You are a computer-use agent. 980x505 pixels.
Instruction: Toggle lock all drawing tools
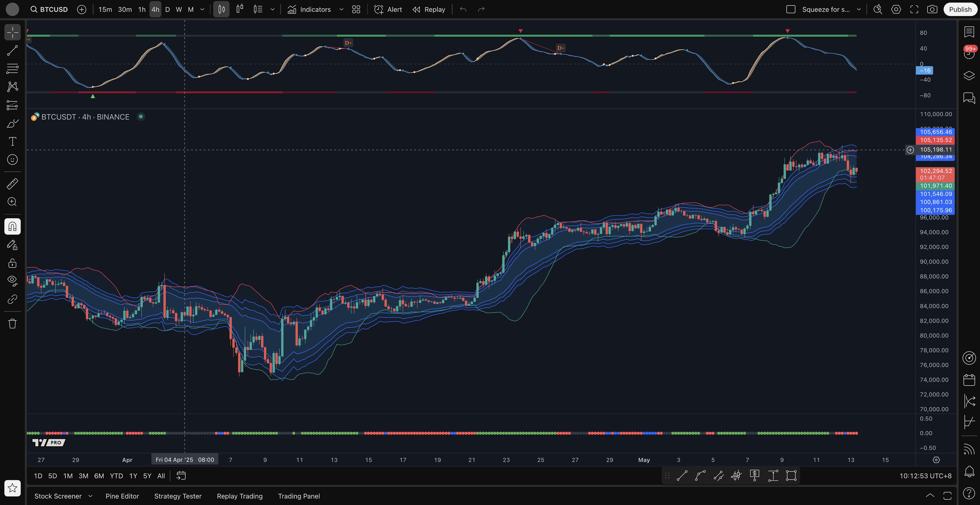click(x=12, y=263)
